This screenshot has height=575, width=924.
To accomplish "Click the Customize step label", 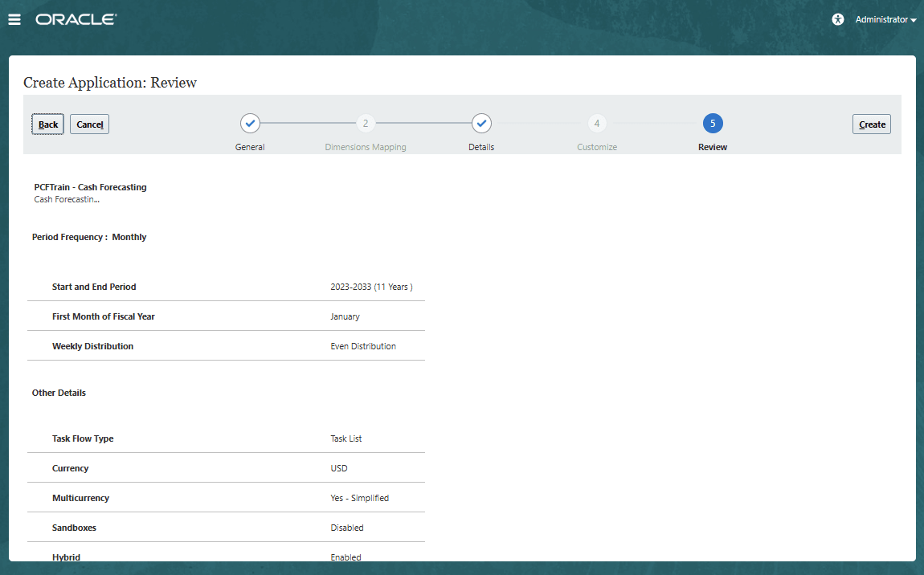I will coord(597,147).
